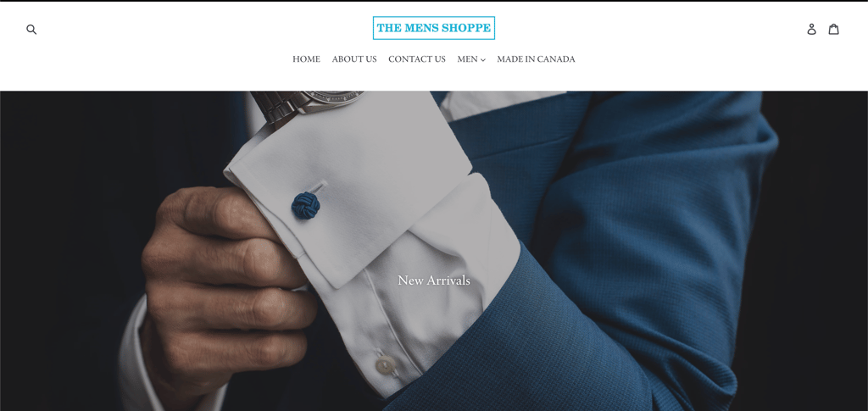The image size is (868, 411).
Task: Visit the CONTACT US page
Action: 417,59
